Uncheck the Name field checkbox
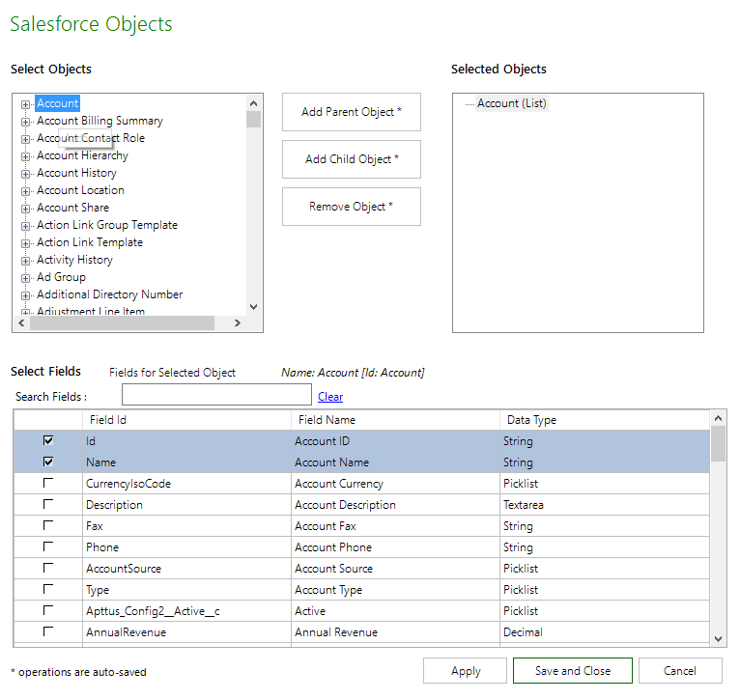740x700 pixels. [x=48, y=462]
